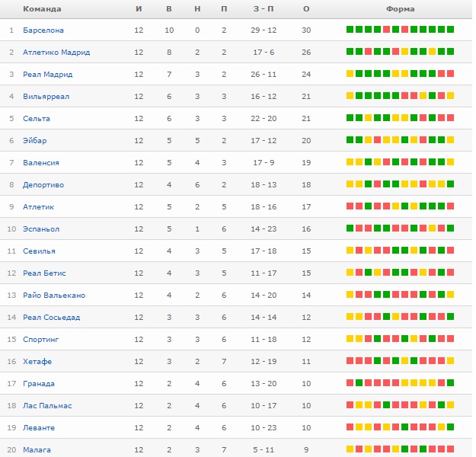Go to the Эйбар team page
Screen dimensions: 476x457
(36, 141)
